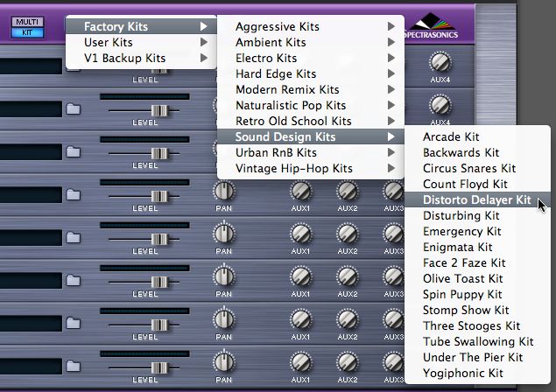The width and height of the screenshot is (556, 392).
Task: Load the Circus Snares Kit
Action: (x=477, y=168)
